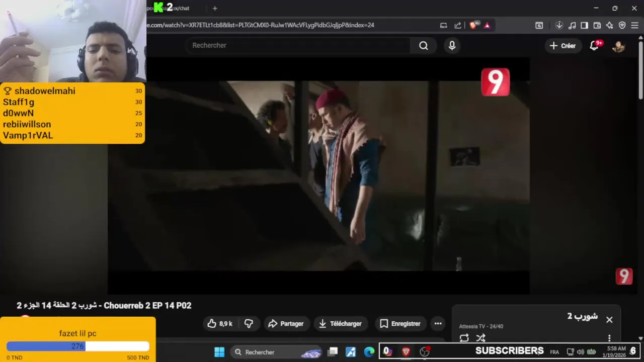Like the video with thumbs up
Screen dimensions: 644x362
220,324
